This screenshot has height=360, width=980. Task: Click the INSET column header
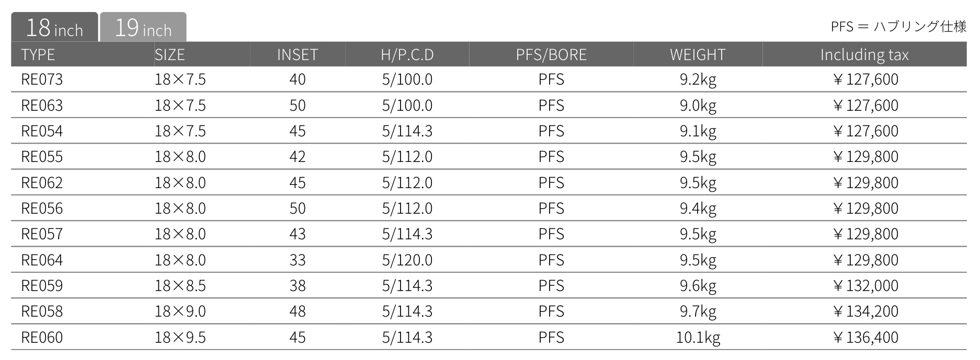[297, 54]
